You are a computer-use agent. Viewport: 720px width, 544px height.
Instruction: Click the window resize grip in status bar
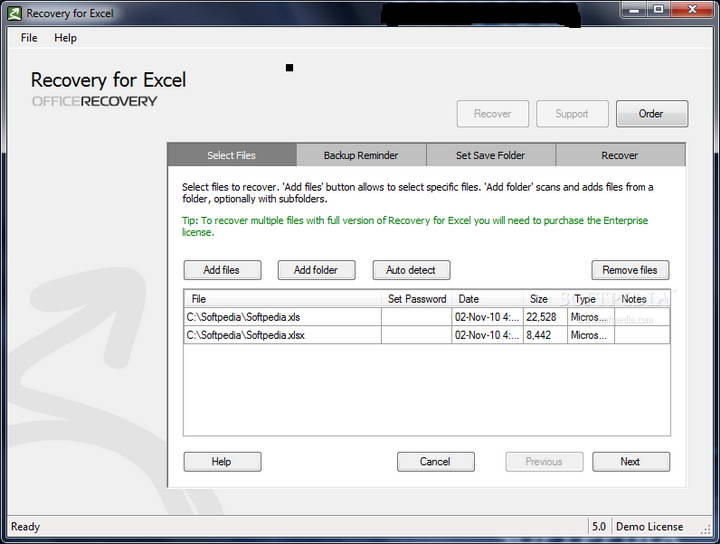[x=705, y=529]
